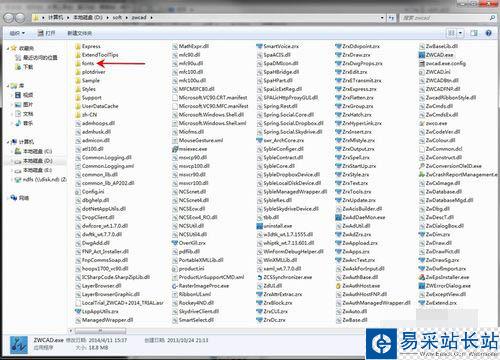Select ZwAuthHost.exe file
Viewport: 500px width, 360px height.
tap(358, 286)
